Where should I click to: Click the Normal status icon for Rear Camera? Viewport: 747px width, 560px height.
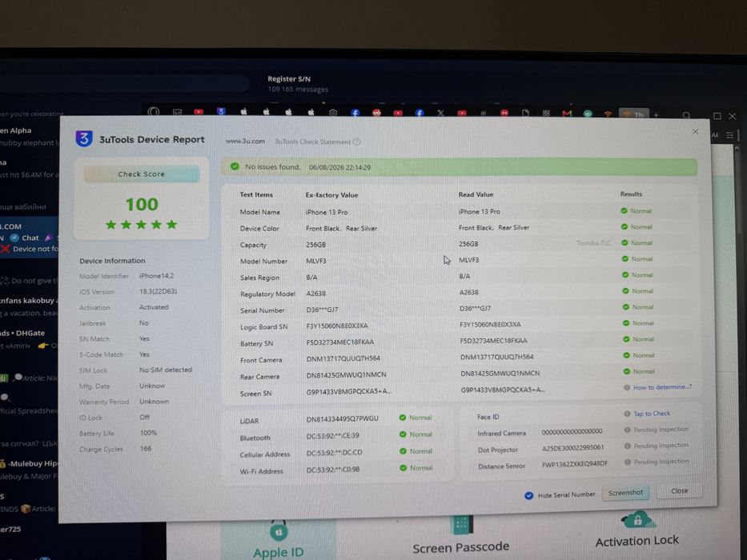(626, 371)
